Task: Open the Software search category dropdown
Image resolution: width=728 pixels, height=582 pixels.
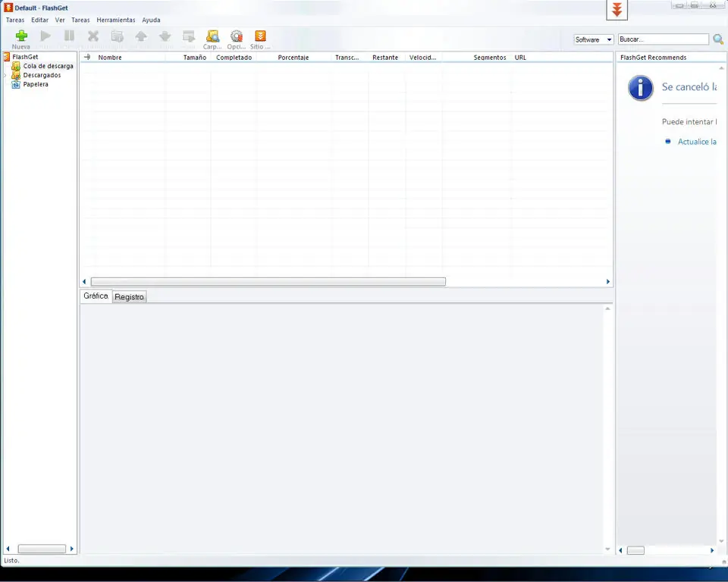Action: [x=594, y=39]
